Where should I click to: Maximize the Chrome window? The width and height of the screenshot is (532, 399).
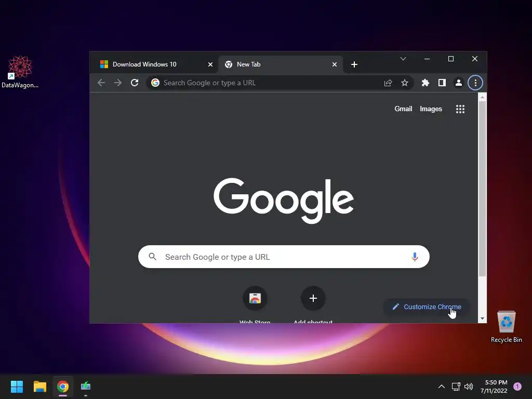(451, 59)
